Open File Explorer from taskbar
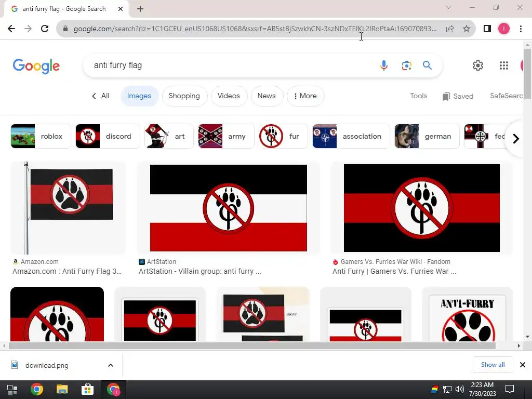The width and height of the screenshot is (532, 399). 62,390
